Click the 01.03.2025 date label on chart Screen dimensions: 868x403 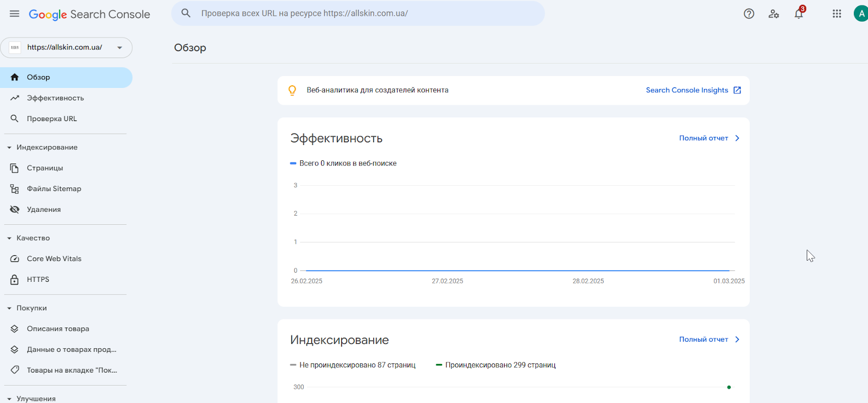[x=729, y=281]
